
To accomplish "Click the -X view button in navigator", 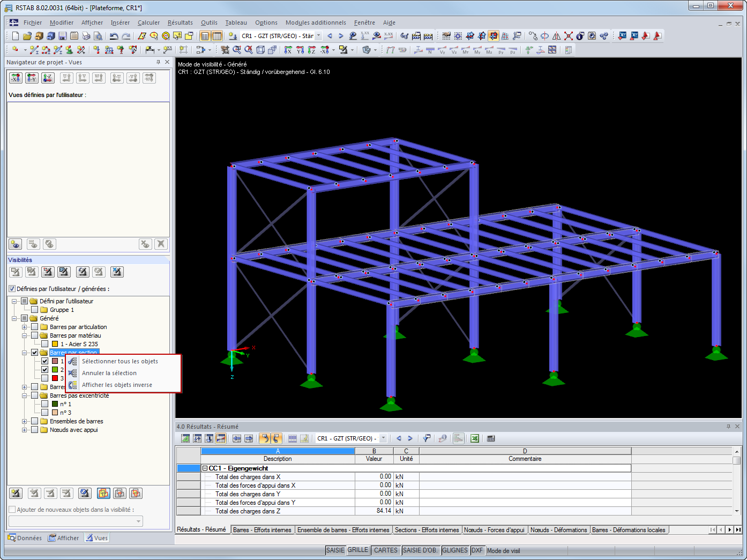I will 16,78.
